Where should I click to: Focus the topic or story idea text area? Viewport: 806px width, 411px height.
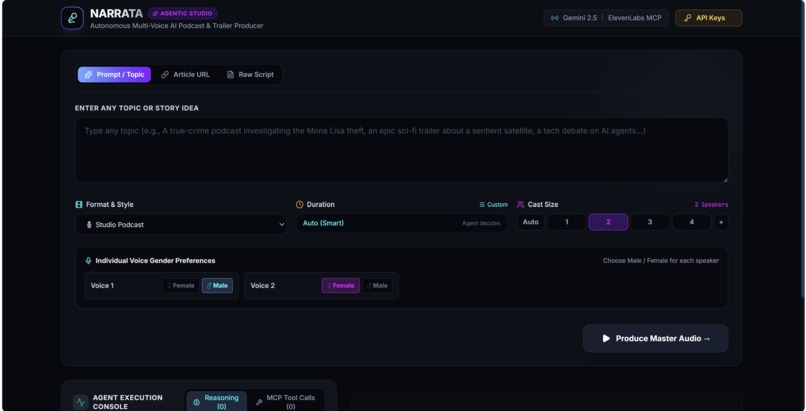401,150
